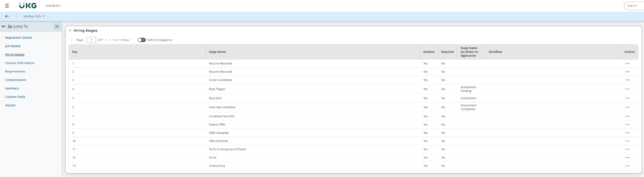This screenshot has height=177, width=644.
Task: Toggle the Enforce Sequence switch
Action: 142,40
